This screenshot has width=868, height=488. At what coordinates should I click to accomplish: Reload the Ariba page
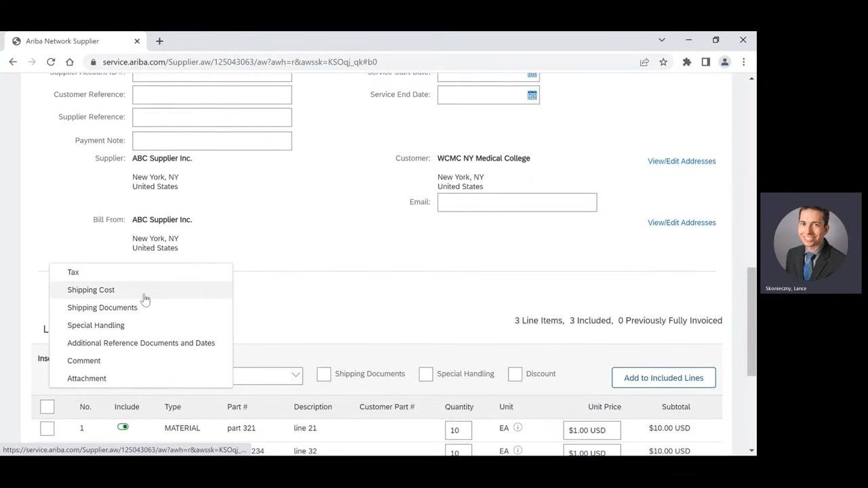point(51,62)
